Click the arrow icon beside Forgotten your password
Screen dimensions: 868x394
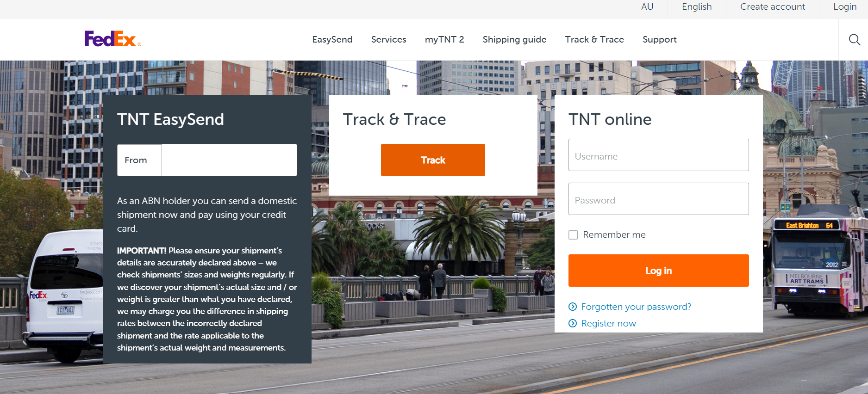click(573, 307)
